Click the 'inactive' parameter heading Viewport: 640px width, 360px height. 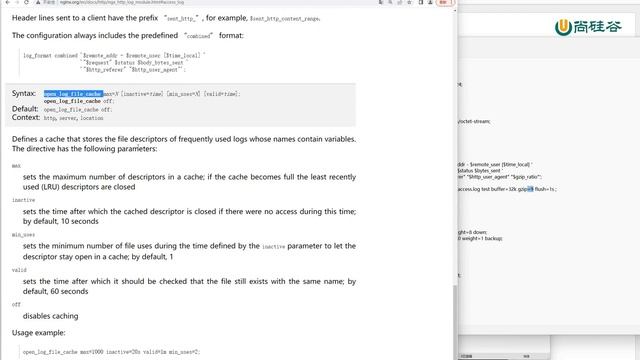[x=23, y=200]
